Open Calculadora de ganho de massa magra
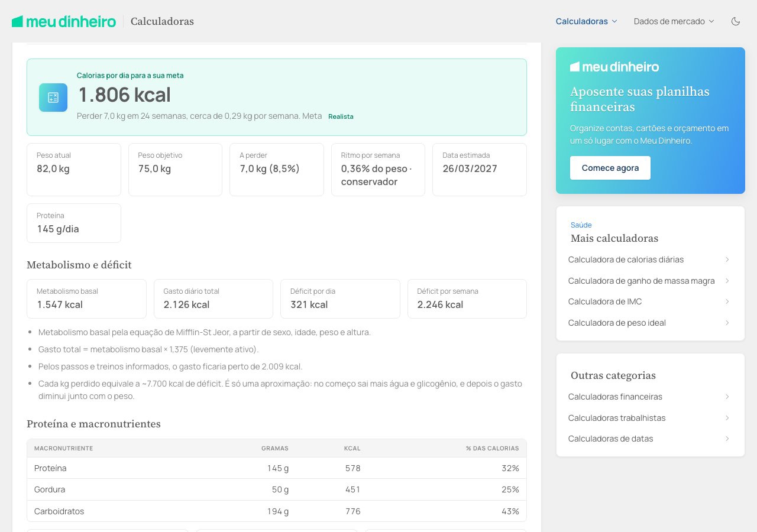The image size is (757, 532). pos(641,281)
